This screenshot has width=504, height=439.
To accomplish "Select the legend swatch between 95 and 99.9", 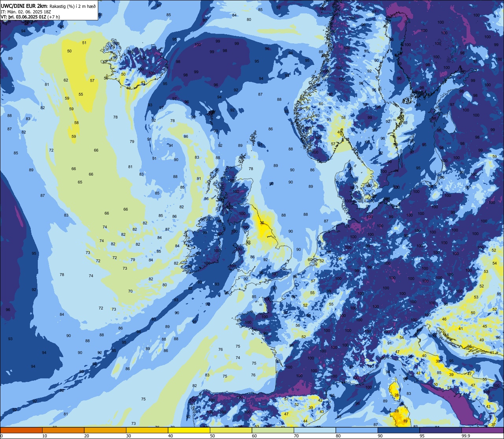I will tap(441, 430).
